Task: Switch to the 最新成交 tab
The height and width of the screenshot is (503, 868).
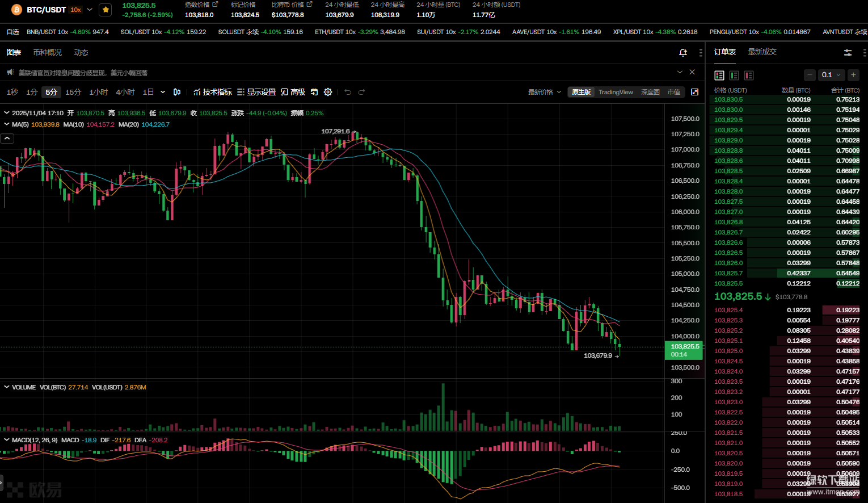Action: (x=762, y=52)
